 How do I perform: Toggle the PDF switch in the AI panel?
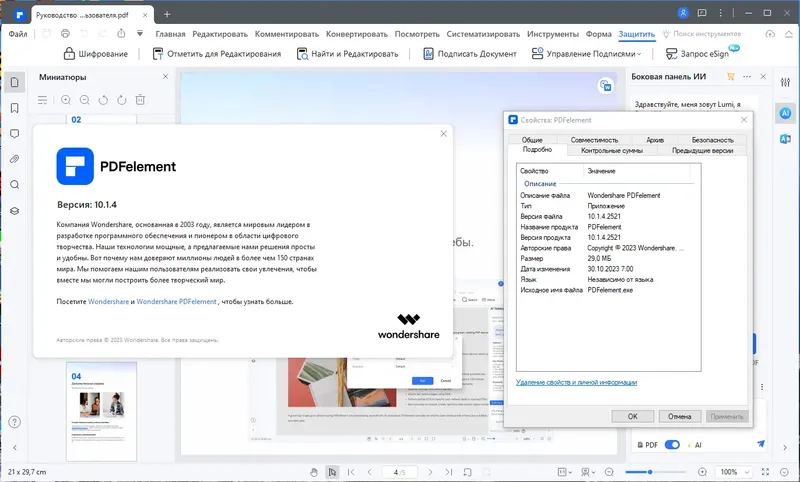click(x=672, y=445)
